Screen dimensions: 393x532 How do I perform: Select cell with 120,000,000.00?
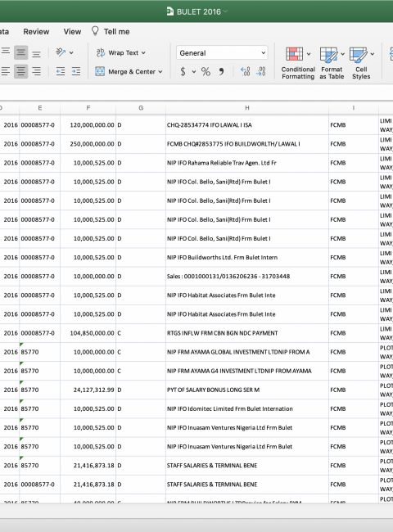[88, 125]
